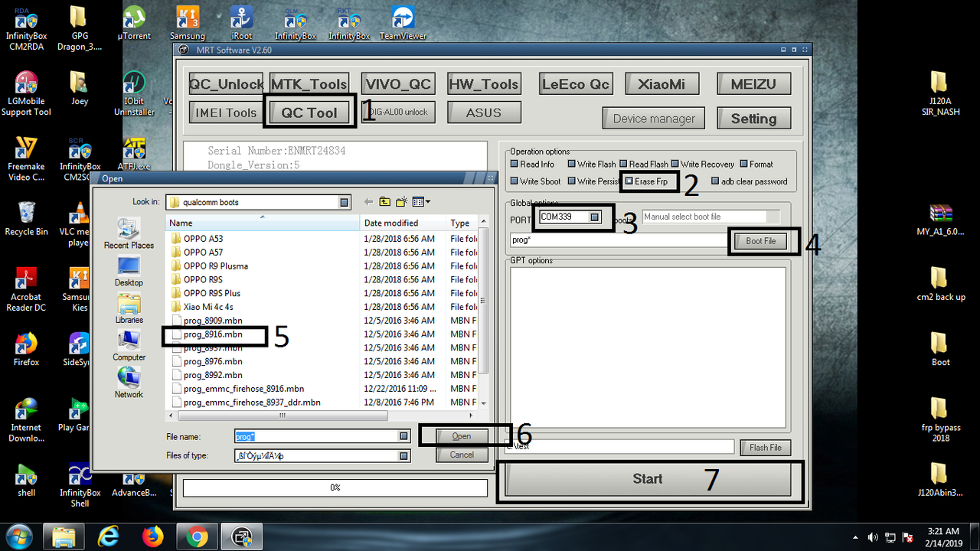Click the Boot File button
980x551 pixels.
pos(761,240)
